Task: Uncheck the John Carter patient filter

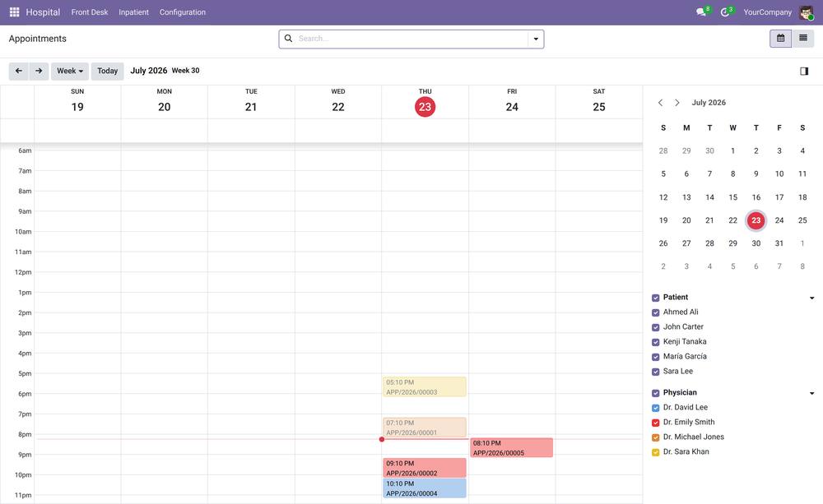Action: coord(656,327)
